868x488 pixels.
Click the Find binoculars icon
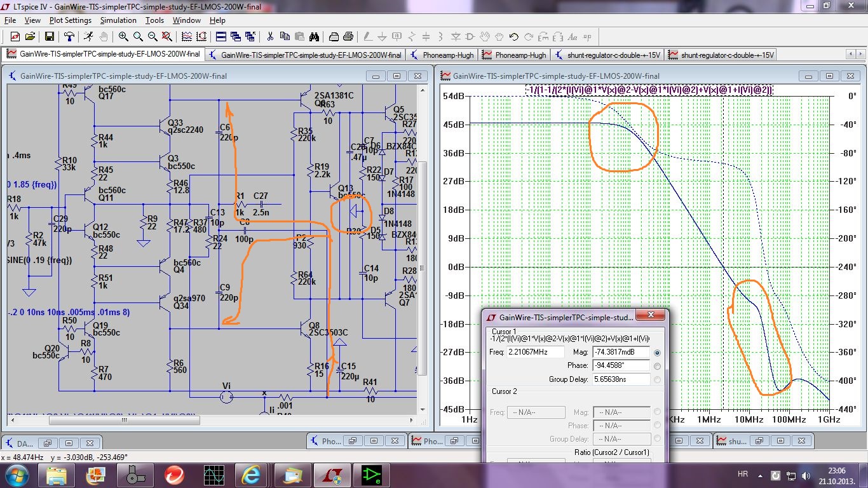(x=314, y=37)
